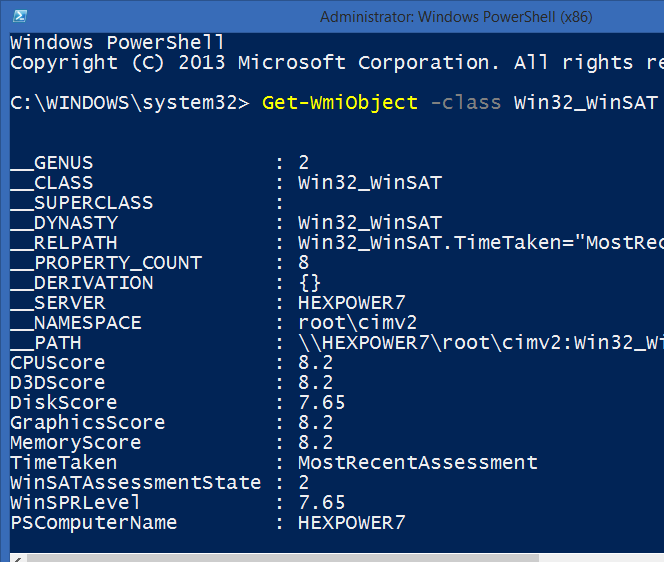The image size is (664, 562).
Task: Click the MemoryScore property name
Action: [76, 443]
